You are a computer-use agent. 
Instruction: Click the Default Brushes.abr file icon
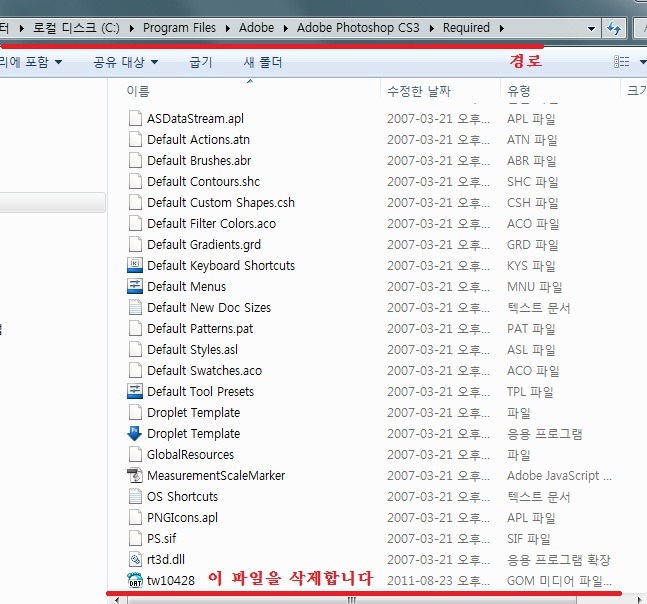pyautogui.click(x=135, y=160)
